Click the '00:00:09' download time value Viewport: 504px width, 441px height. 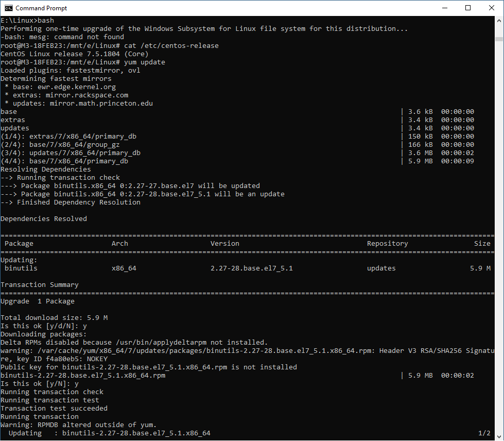click(x=457, y=161)
